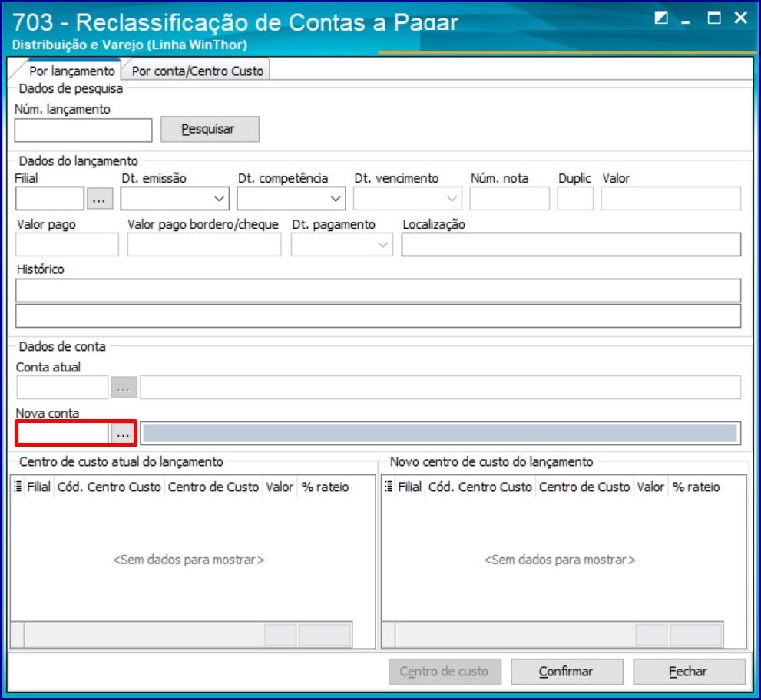The height and width of the screenshot is (700, 761).
Task: Click the window theme toggle icon in title bar
Action: click(661, 18)
